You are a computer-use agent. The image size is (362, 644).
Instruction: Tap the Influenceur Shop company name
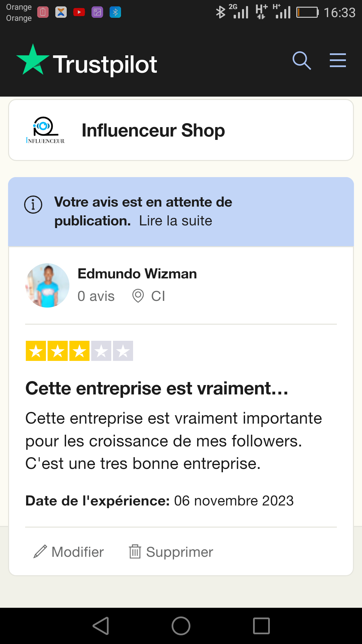[153, 130]
